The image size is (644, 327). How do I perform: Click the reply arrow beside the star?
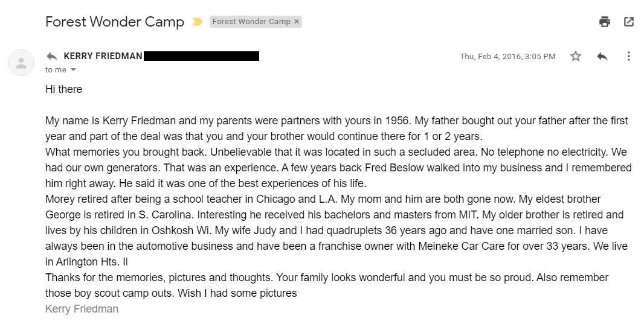[602, 56]
